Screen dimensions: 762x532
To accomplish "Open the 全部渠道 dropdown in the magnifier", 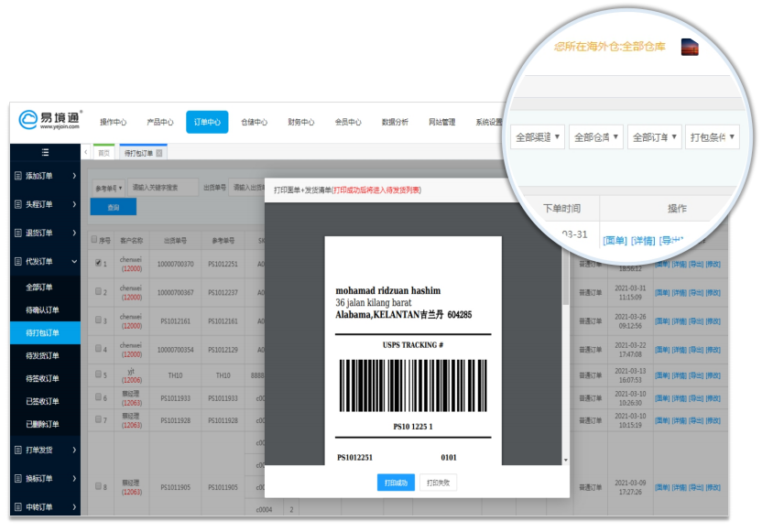I will 538,137.
